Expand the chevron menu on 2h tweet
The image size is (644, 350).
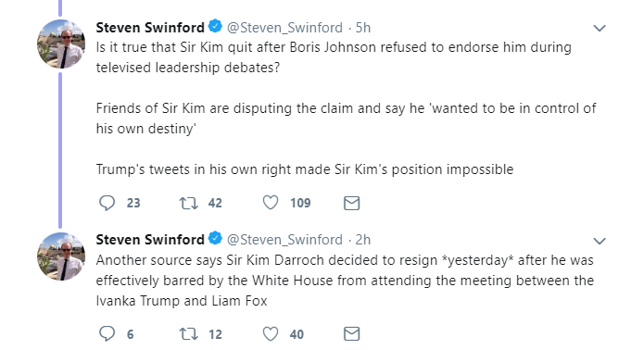click(x=600, y=241)
